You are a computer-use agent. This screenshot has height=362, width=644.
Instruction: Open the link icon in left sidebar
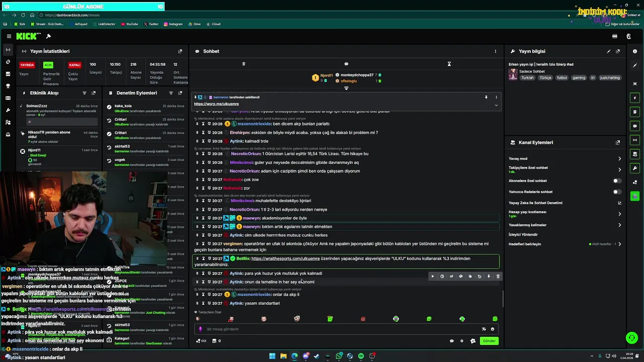pos(8,62)
